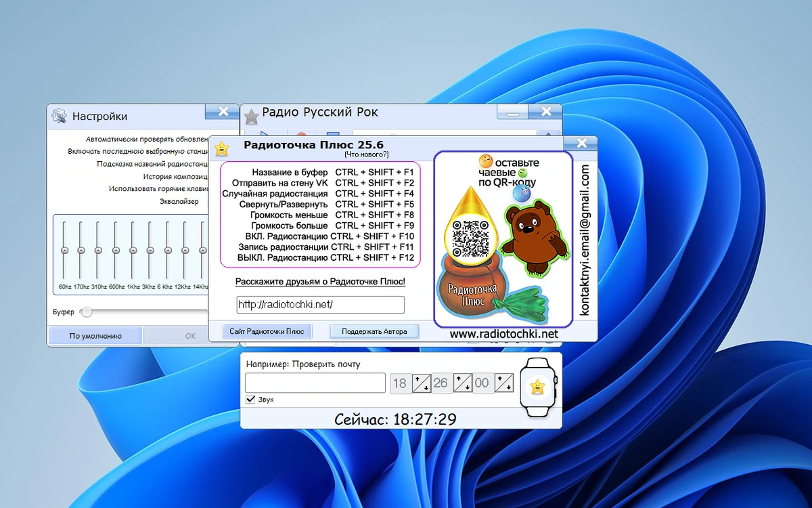
Task: Adjust the Буфер slider
Action: (x=86, y=312)
